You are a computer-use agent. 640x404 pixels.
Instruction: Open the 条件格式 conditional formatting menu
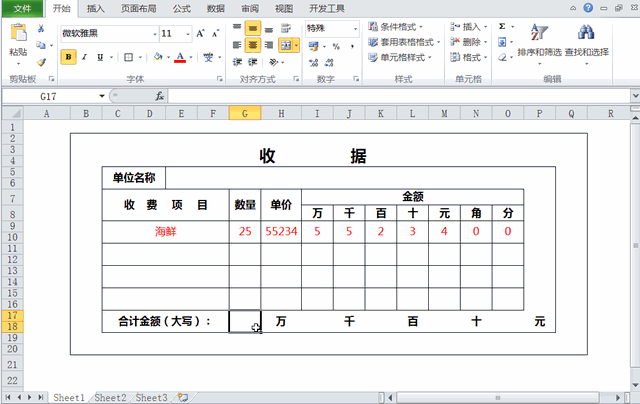[395, 27]
